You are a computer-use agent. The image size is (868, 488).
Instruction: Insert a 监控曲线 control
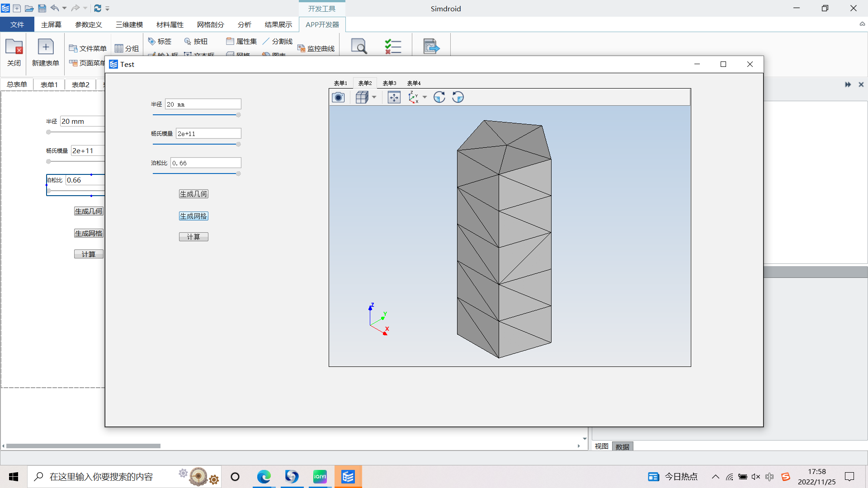[316, 48]
